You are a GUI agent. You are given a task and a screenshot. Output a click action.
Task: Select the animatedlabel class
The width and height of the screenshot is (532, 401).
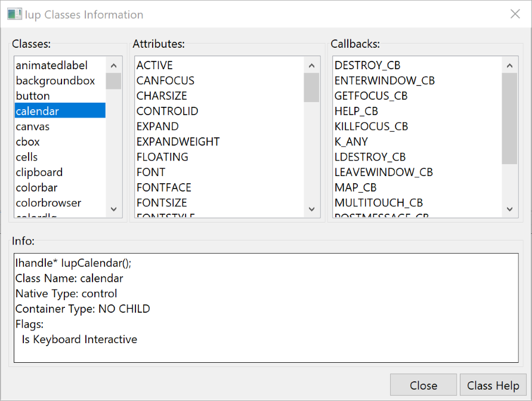(x=52, y=66)
